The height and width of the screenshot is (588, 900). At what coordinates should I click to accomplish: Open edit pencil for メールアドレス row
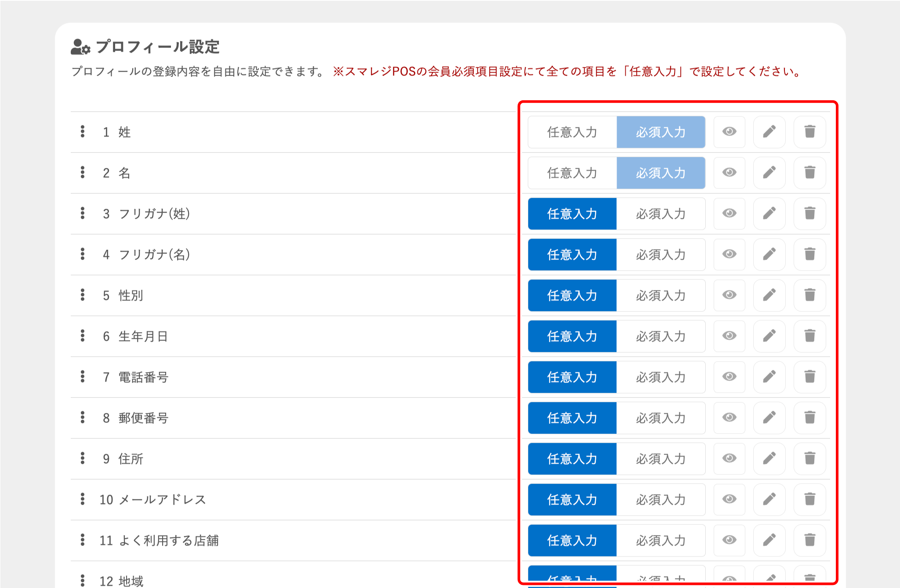coord(769,499)
